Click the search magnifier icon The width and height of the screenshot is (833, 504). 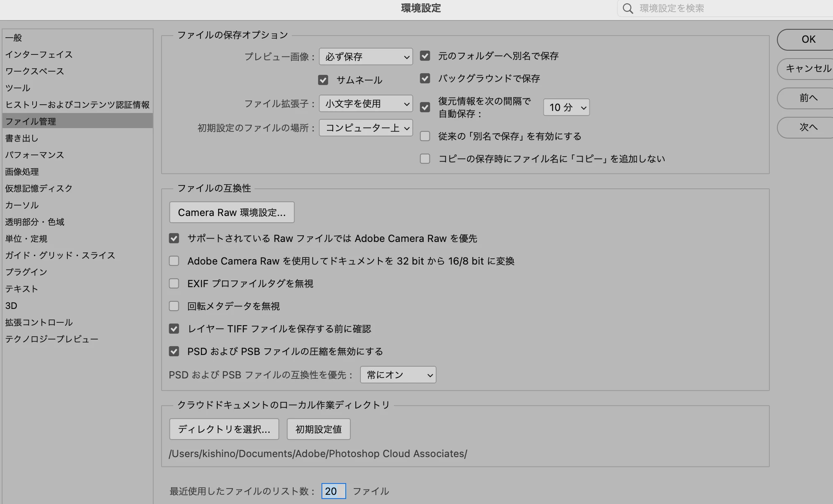point(627,9)
